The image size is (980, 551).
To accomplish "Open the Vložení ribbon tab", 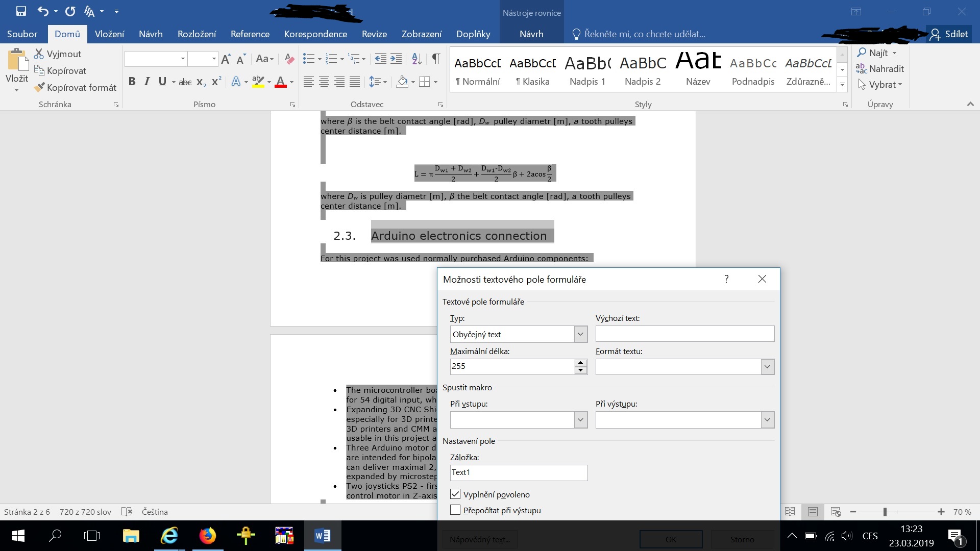I will coord(109,34).
